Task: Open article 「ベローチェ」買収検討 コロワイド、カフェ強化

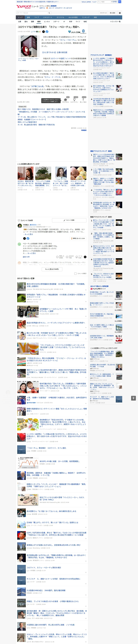Action: tap(46, 448)
